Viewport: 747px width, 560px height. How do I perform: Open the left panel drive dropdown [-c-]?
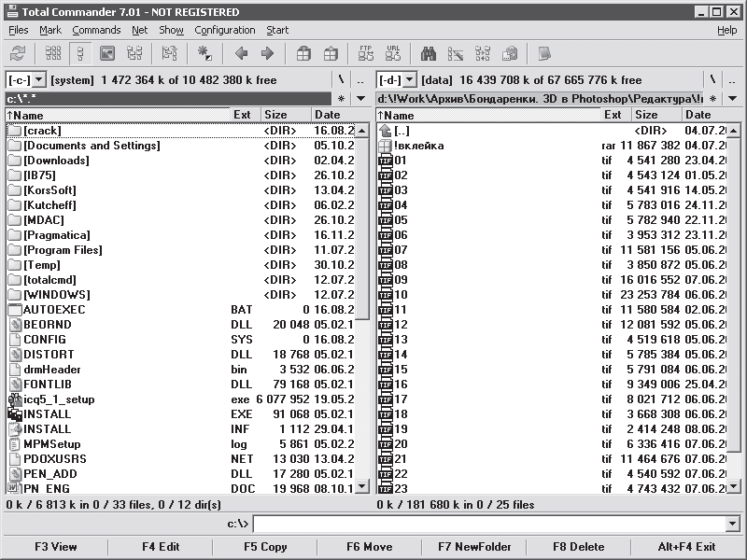coord(25,80)
